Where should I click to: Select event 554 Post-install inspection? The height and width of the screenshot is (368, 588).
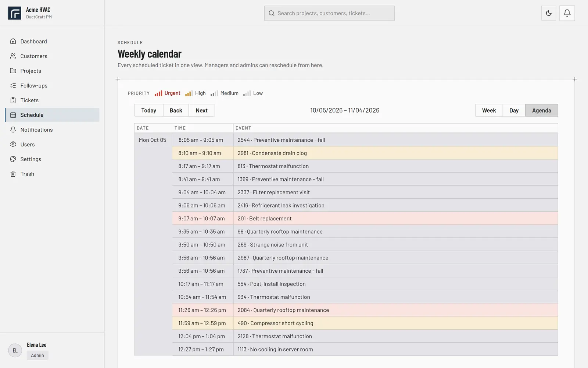pos(395,284)
